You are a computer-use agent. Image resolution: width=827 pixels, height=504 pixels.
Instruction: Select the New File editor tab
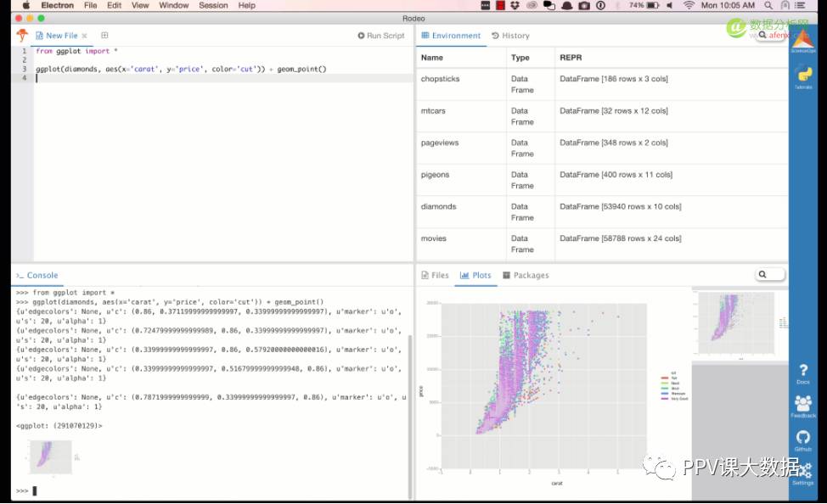[x=57, y=36]
